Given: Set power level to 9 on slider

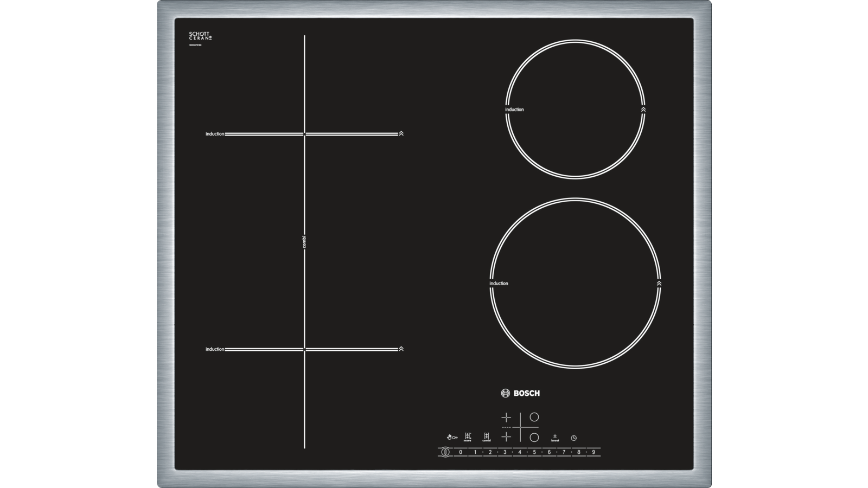Looking at the screenshot, I should 593,452.
